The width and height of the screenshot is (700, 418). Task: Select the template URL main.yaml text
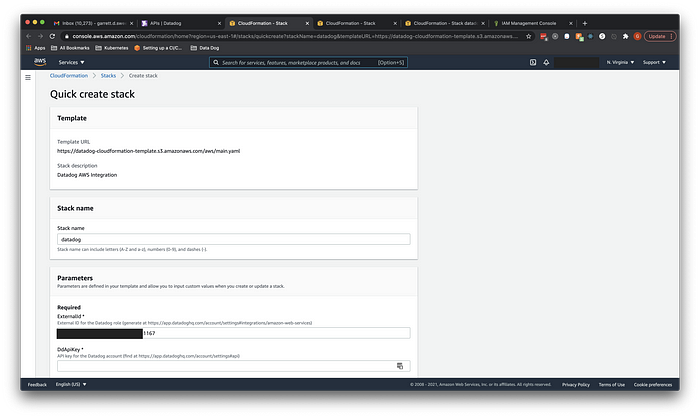(x=149, y=151)
